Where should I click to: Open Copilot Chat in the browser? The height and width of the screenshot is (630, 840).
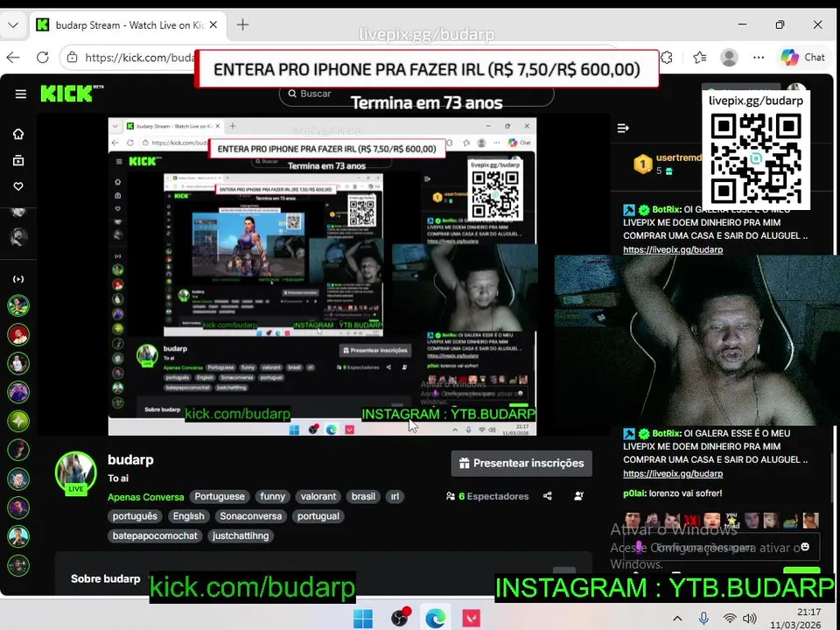802,58
